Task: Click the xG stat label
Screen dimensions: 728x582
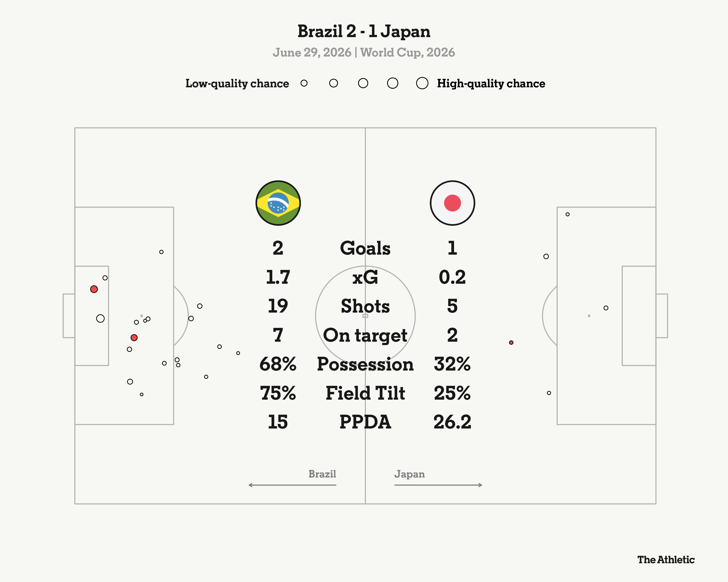Action: tap(365, 277)
